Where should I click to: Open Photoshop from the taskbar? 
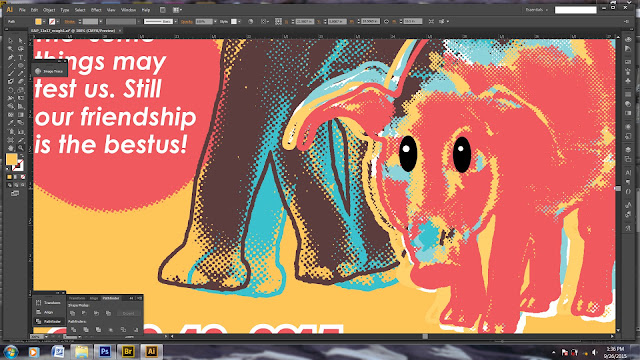104,351
